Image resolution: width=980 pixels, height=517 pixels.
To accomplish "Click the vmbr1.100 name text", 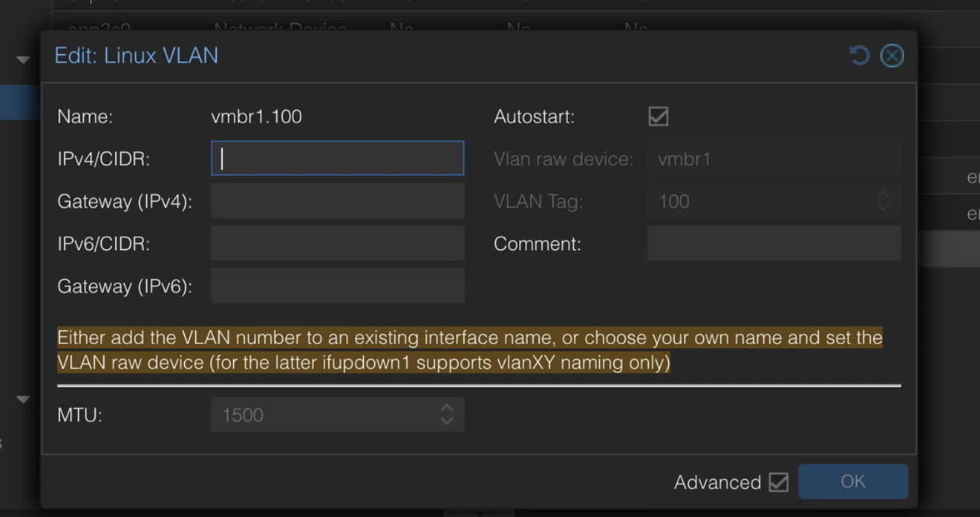I will coord(256,116).
